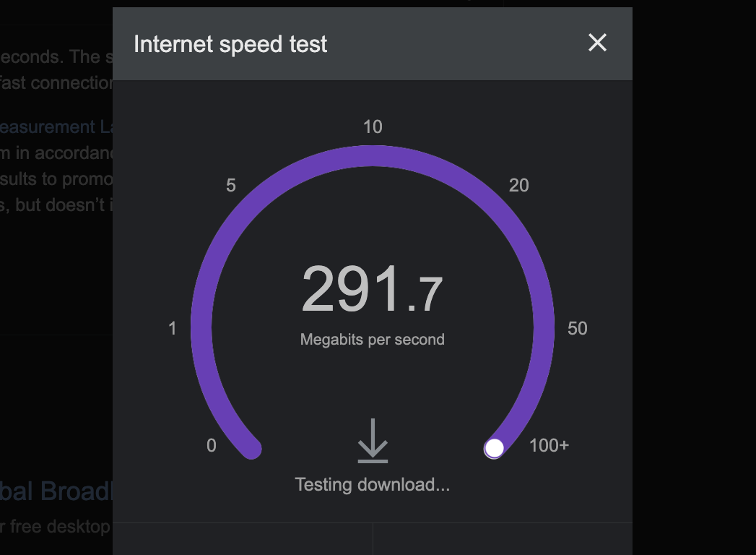Click the 10 label atop the gauge
756x555 pixels.
(374, 126)
